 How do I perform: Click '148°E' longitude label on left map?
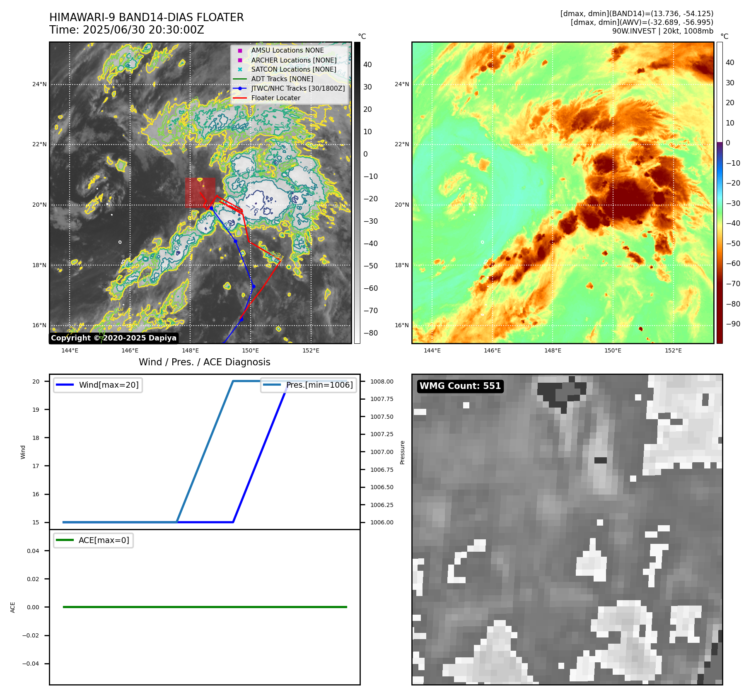(x=190, y=350)
